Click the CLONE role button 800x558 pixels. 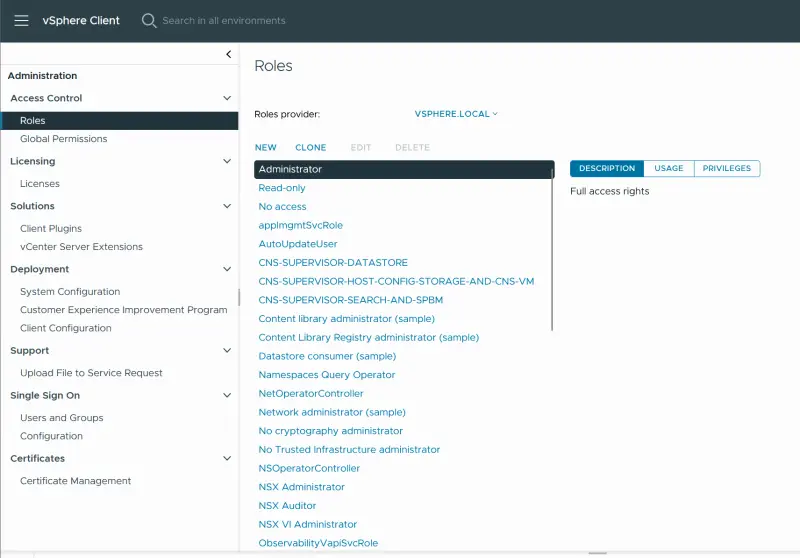click(x=310, y=147)
